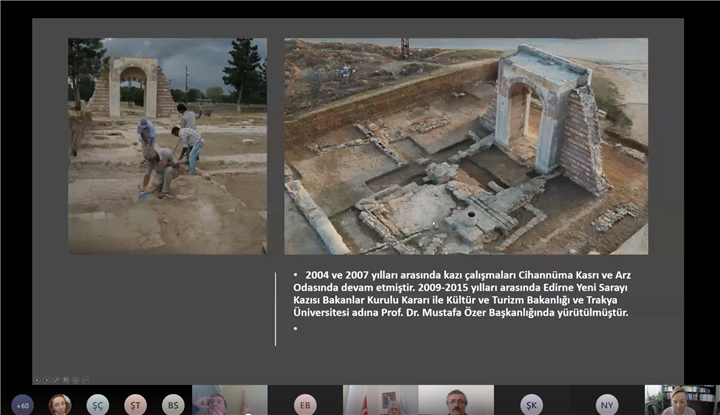720x415 pixels.
Task: Select the video tile of mustached man
Action: click(x=456, y=400)
